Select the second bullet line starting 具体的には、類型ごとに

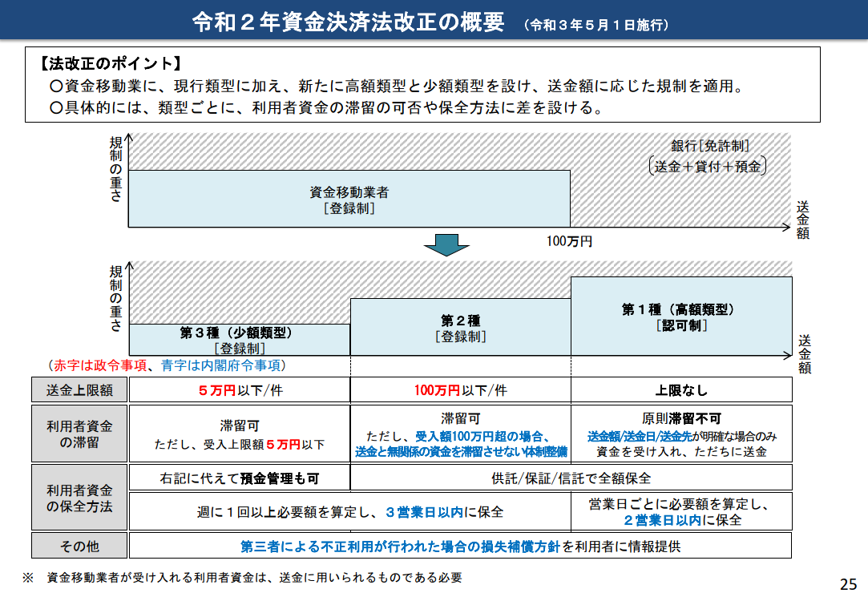tap(327, 107)
